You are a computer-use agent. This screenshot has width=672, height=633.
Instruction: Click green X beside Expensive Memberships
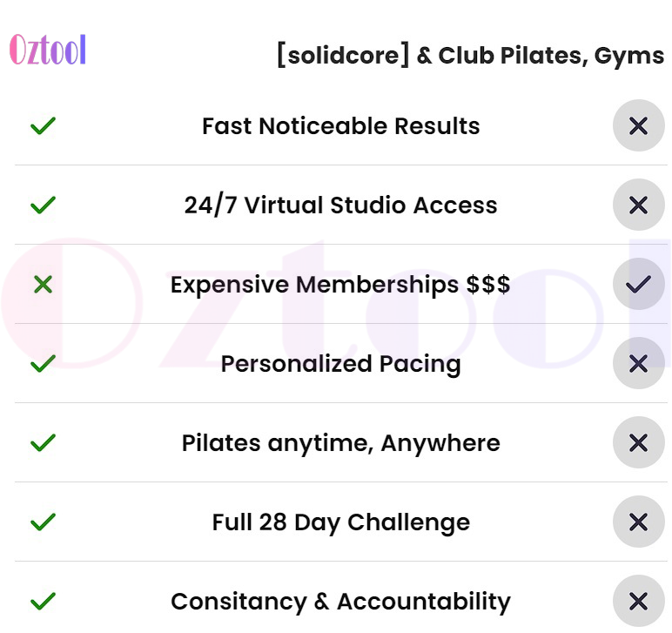click(x=43, y=284)
